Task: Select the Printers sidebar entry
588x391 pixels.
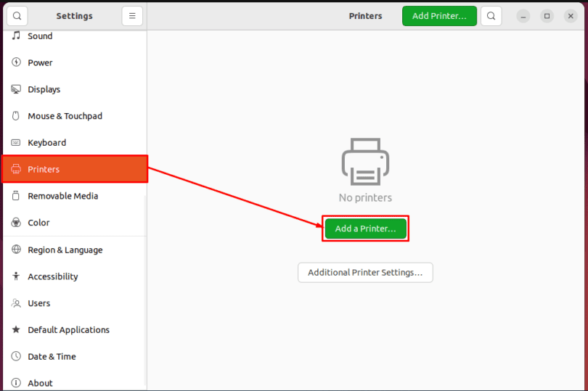Action: coord(74,169)
